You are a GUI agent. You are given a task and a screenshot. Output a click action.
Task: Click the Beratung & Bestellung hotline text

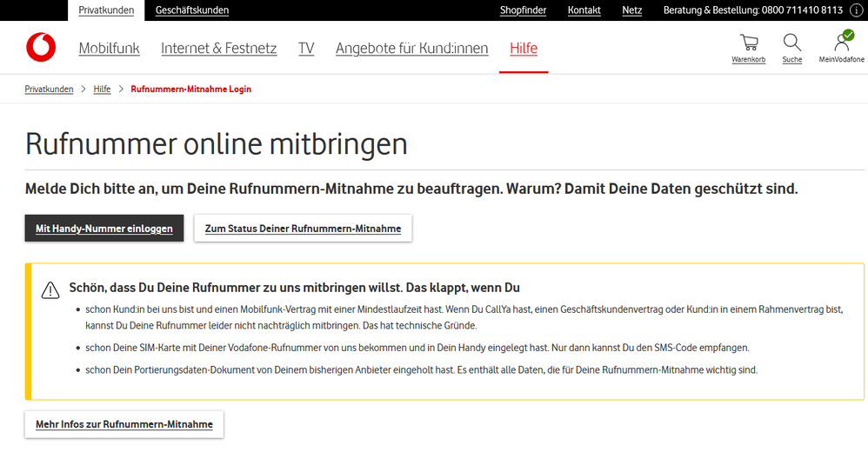pos(753,10)
